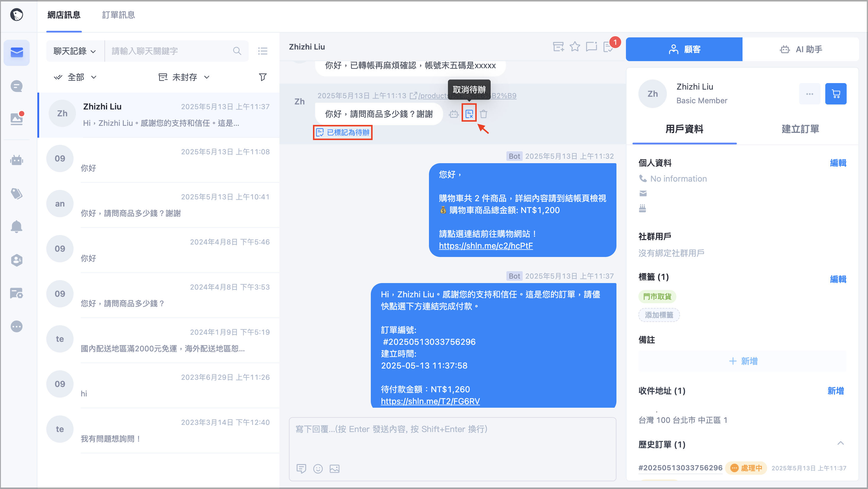The height and width of the screenshot is (489, 868).
Task: Open the chat bubble sidebar icon
Action: [17, 86]
